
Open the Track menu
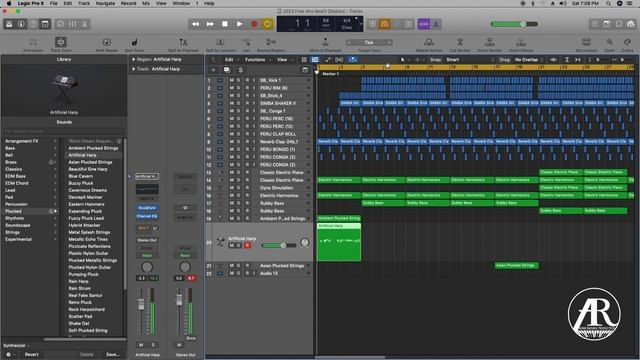click(x=84, y=3)
